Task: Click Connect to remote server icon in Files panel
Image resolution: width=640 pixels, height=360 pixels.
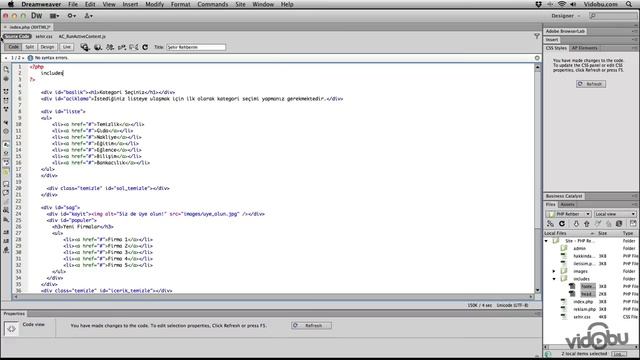Action: click(551, 224)
